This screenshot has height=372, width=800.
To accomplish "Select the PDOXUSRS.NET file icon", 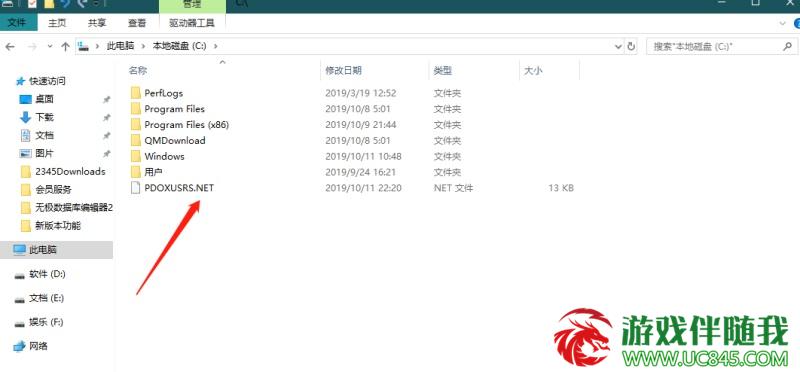I will (x=135, y=188).
